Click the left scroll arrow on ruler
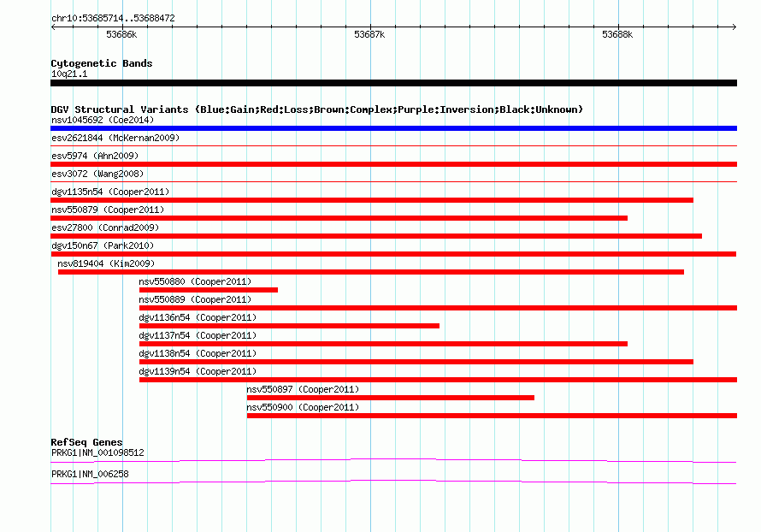This screenshot has width=761, height=532. [53, 27]
